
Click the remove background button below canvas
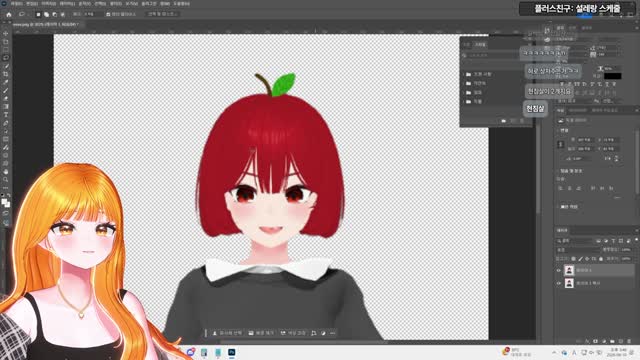pos(261,333)
